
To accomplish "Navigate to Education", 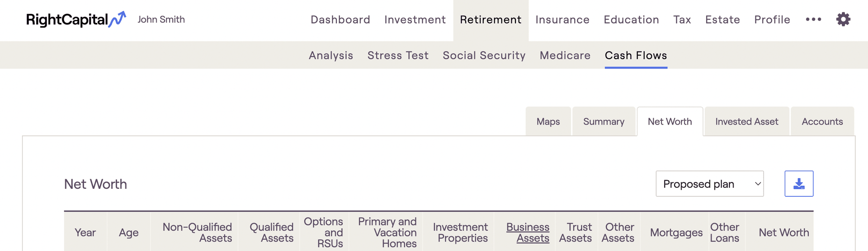I will coord(631,20).
